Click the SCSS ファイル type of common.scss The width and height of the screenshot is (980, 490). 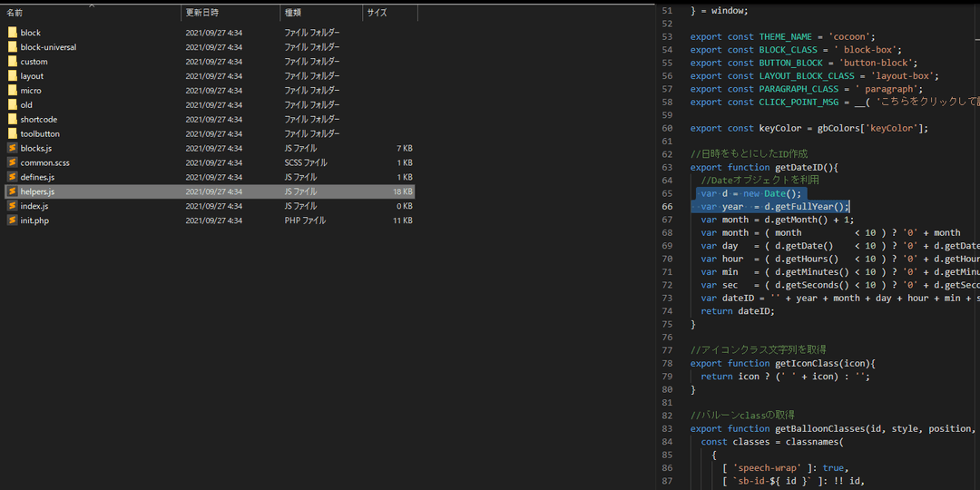pyautogui.click(x=307, y=162)
